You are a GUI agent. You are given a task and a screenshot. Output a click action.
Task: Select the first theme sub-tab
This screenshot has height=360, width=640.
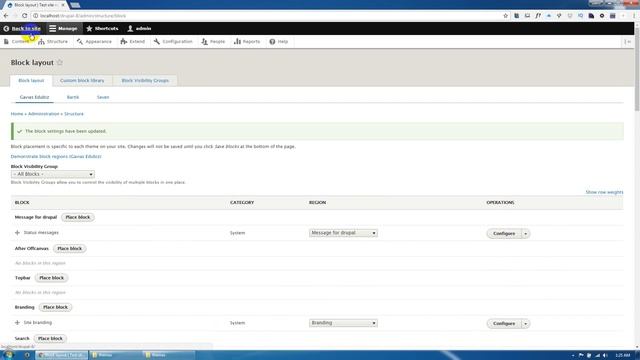34,97
